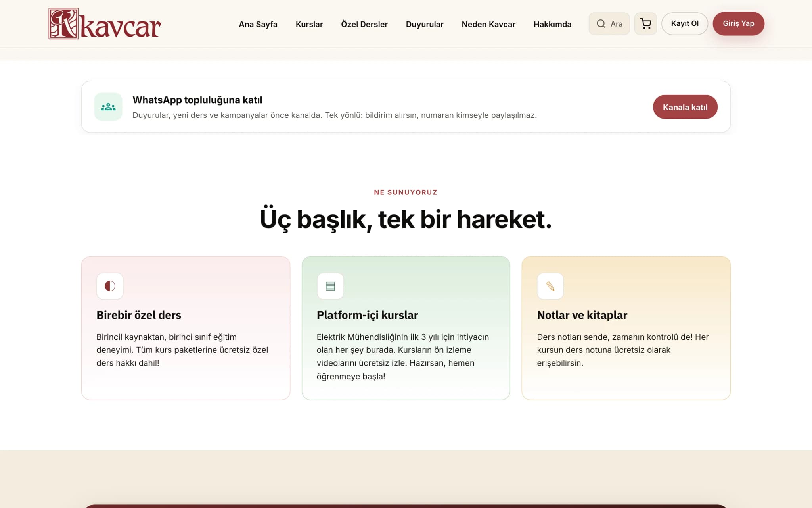Click the Kayıt Ol button

(x=685, y=24)
